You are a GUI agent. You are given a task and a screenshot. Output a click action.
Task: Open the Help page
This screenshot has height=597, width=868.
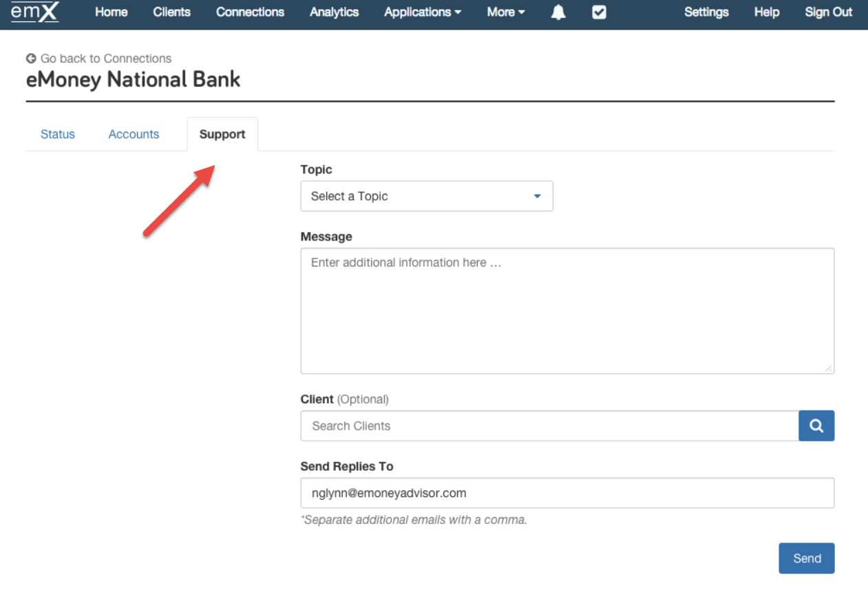(x=767, y=12)
